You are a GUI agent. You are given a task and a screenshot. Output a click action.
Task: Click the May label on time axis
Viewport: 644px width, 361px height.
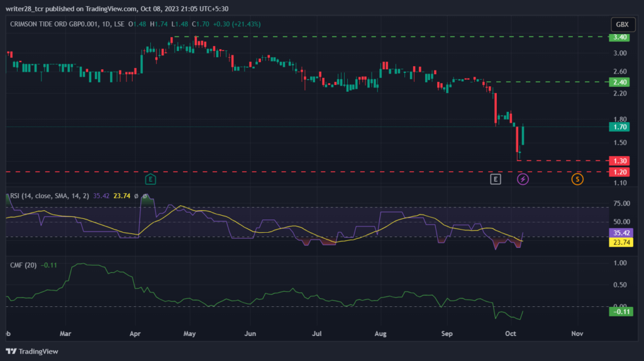189,333
